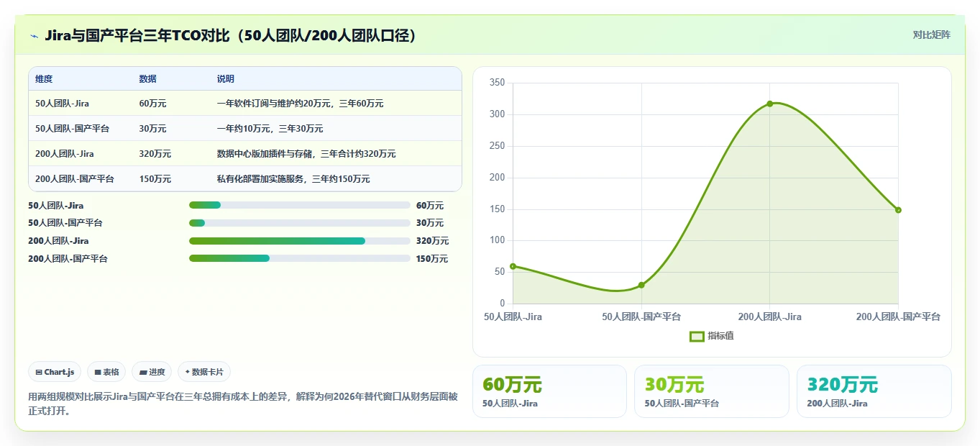
Task: Click the card title Jira与国产平台三年TCO对比
Action: 232,35
